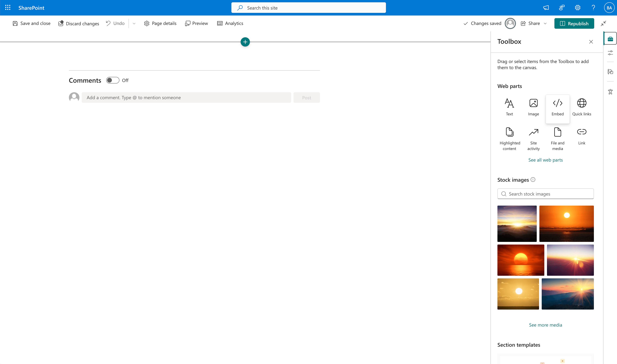Click See more media link
Screen dimensions: 617x364
tap(545, 325)
